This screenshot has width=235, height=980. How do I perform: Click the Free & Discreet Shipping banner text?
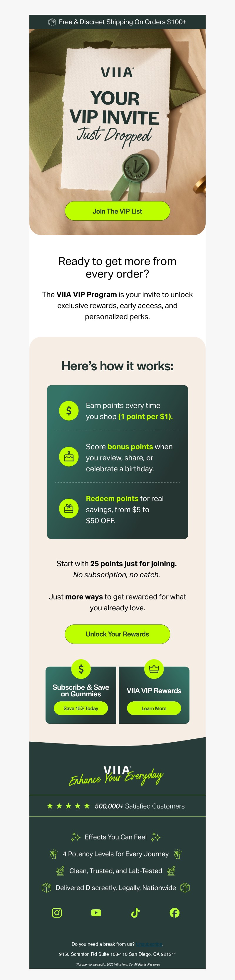[122, 22]
